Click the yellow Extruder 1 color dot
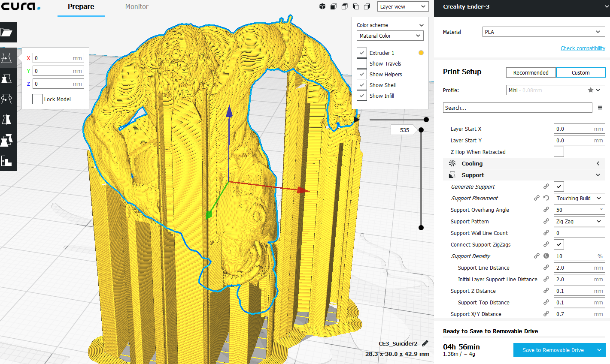The image size is (610, 364). [x=421, y=53]
